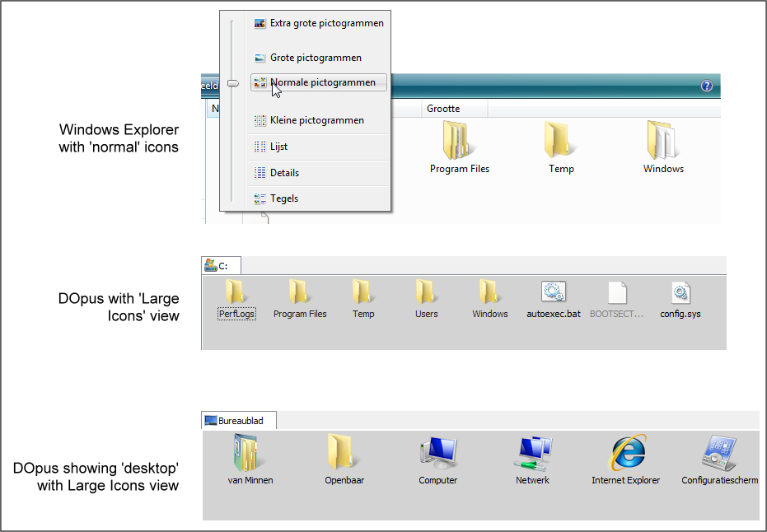Screen dimensions: 767x532
Task: Select the Bureaublad tab
Action: 239,421
